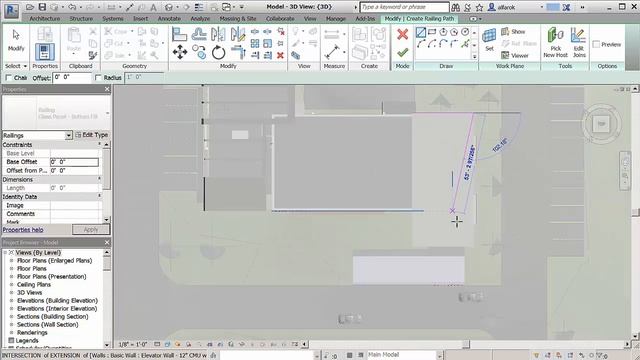Select the Mirror Draw Axis tool

238,34
